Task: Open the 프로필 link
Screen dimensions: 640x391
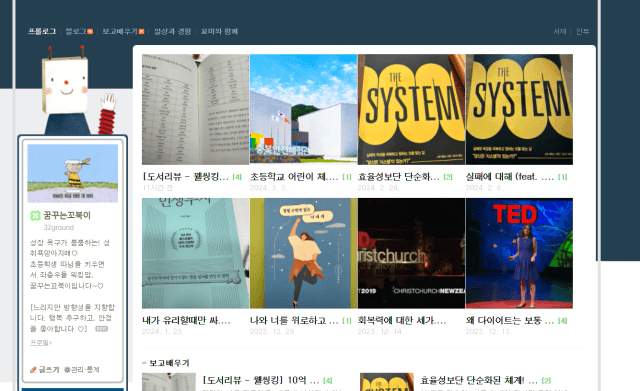Action: point(41,343)
